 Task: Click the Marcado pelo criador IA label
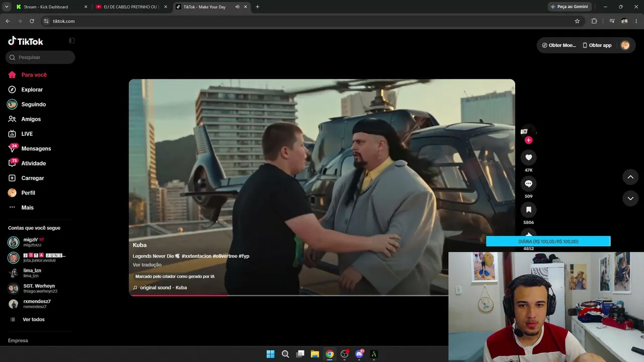(x=175, y=277)
